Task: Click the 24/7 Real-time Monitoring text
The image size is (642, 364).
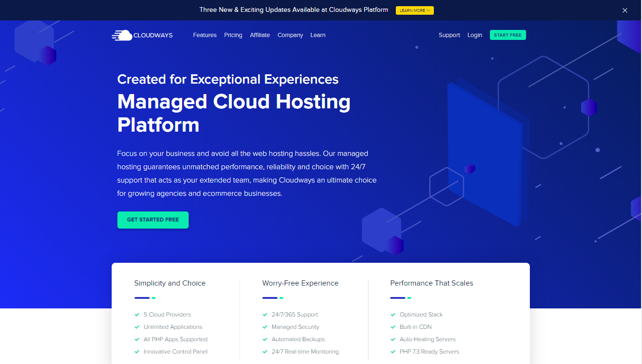Action: (x=305, y=352)
